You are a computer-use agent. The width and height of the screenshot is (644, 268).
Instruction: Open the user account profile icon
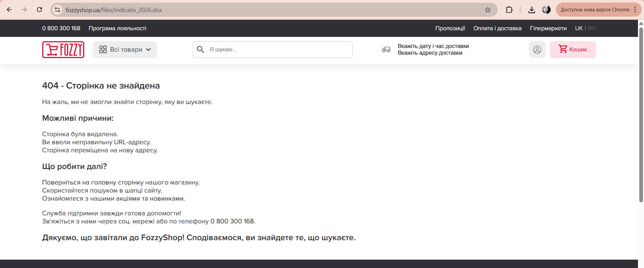coord(537,50)
